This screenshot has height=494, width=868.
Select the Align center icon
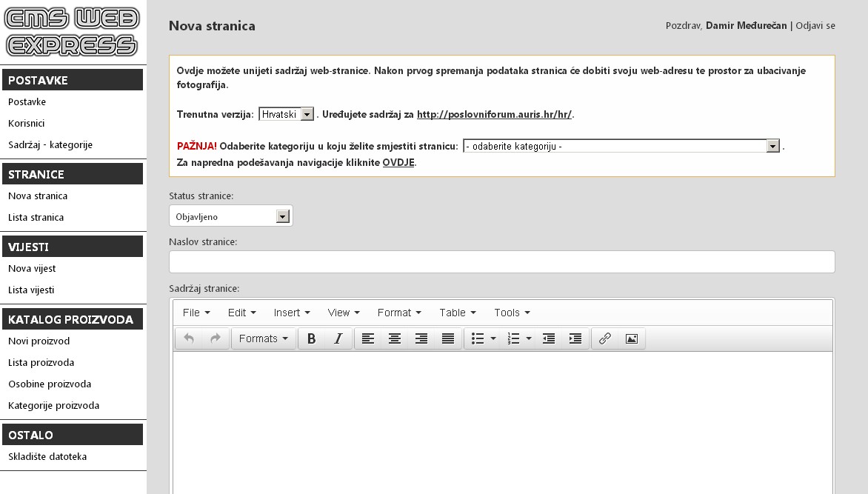[395, 338]
